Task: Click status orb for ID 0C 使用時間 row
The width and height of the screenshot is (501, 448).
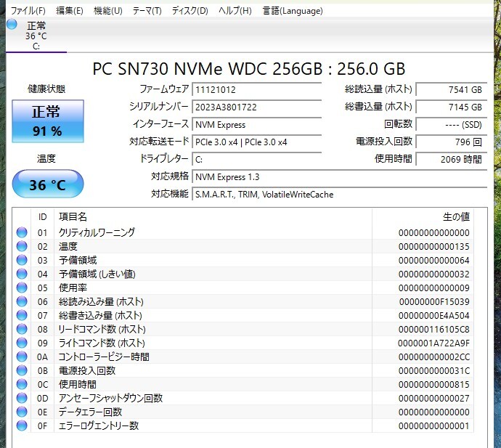Action: click(x=22, y=384)
